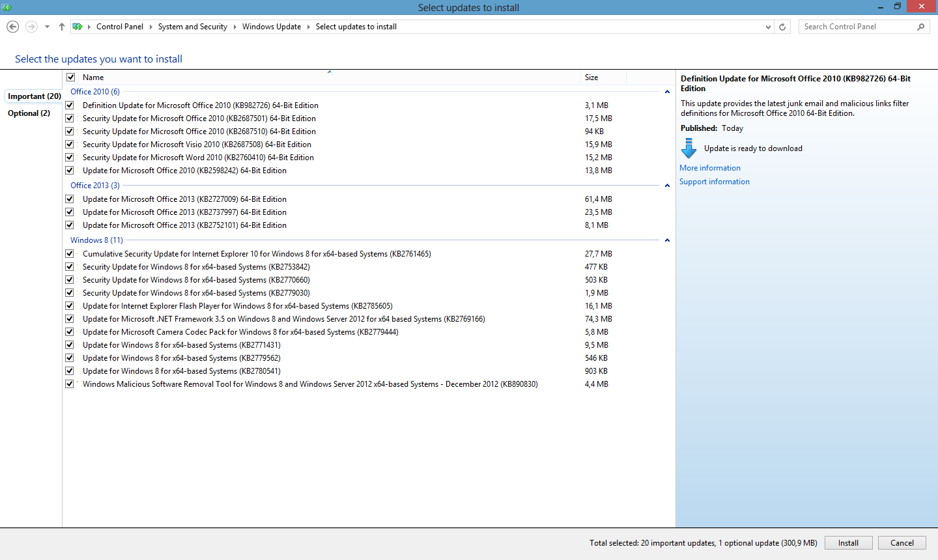This screenshot has height=560, width=938.
Task: Uncheck Office 2010 KB2598242 checkbox
Action: pyautogui.click(x=70, y=171)
